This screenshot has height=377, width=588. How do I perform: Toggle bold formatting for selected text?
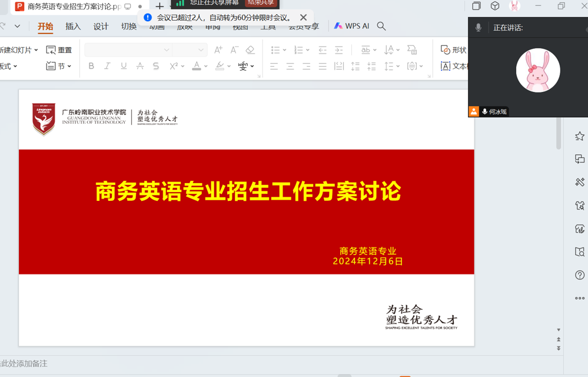pos(91,66)
